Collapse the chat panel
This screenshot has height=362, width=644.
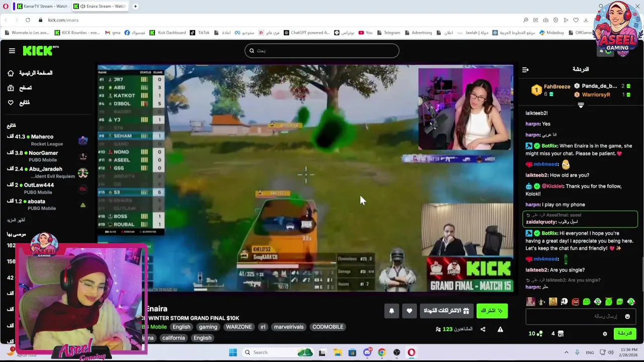525,70
